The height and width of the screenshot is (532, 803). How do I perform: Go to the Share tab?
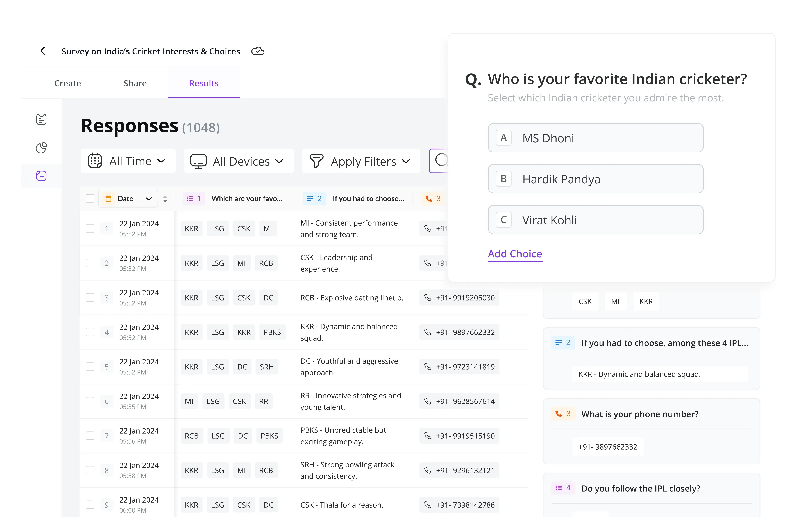135,83
